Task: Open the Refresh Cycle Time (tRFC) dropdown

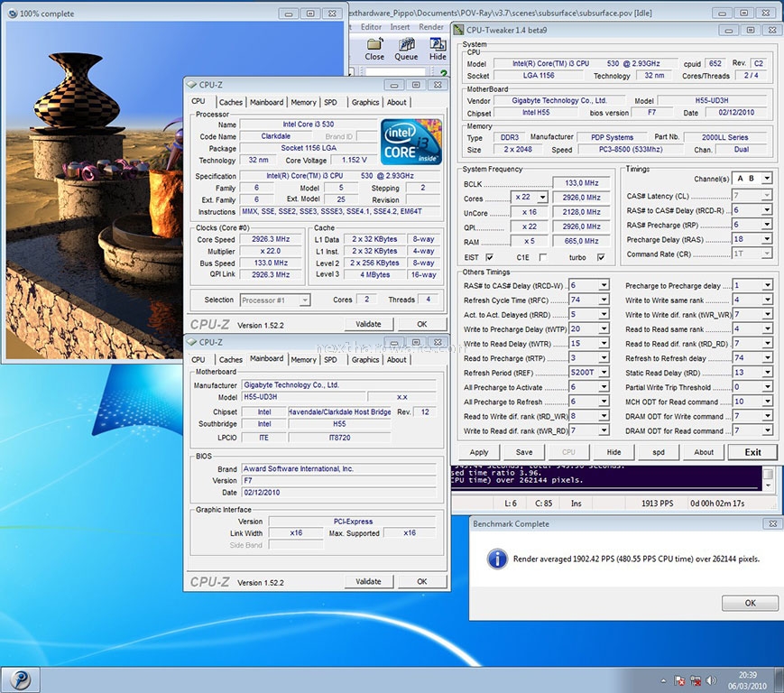Action: point(604,300)
